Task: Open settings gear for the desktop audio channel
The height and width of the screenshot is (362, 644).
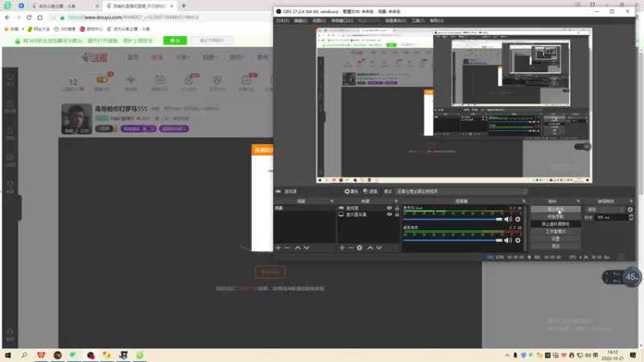Action: tap(518, 241)
